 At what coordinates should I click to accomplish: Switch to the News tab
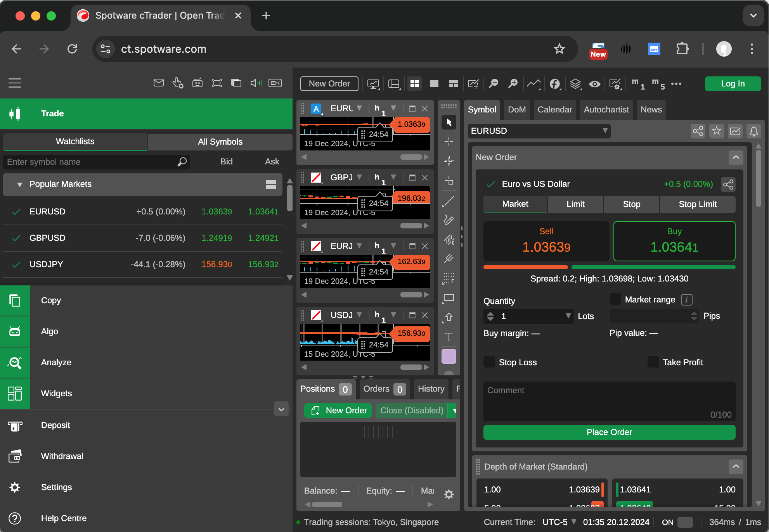[651, 110]
